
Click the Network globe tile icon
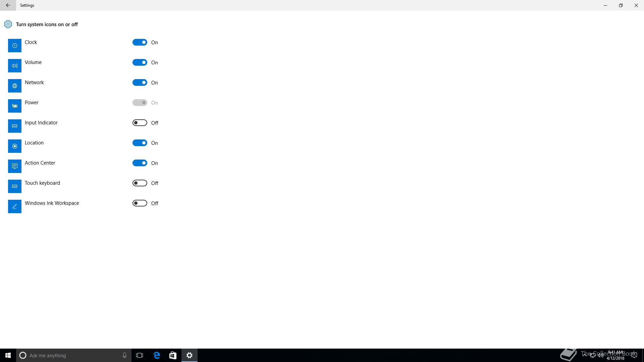pyautogui.click(x=15, y=86)
